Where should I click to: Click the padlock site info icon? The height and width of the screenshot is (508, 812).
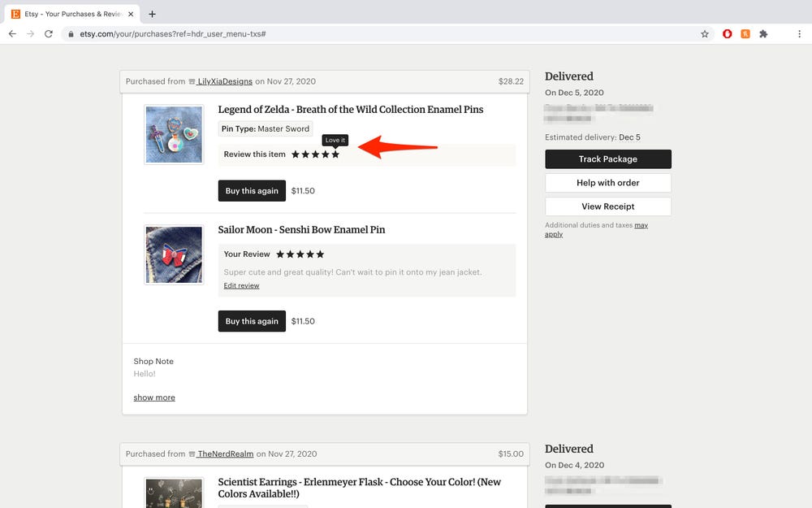pos(71,33)
